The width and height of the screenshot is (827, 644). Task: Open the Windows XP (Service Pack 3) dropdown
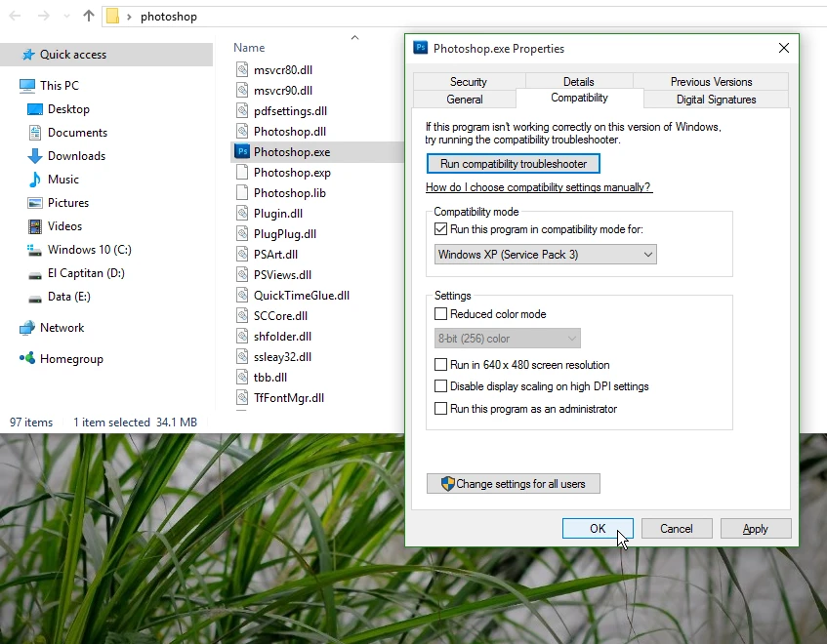tap(546, 255)
